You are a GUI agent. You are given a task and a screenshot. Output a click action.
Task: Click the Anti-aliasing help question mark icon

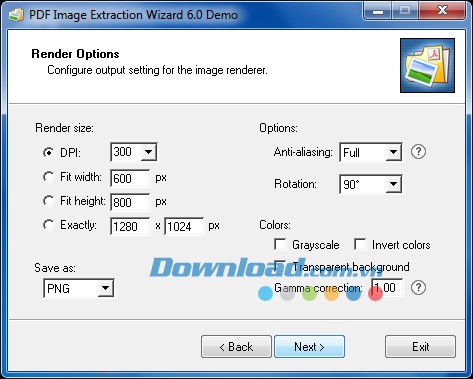[418, 152]
